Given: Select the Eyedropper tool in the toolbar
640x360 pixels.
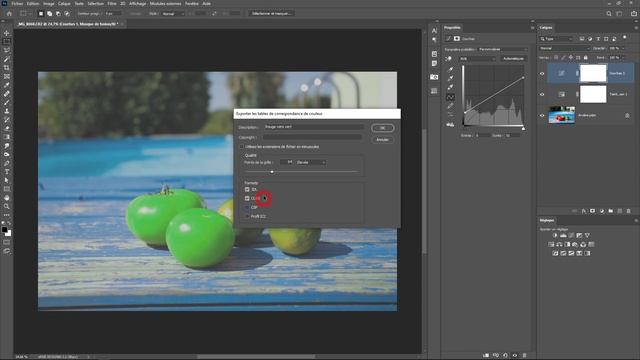Looking at the screenshot, I should coord(7,85).
